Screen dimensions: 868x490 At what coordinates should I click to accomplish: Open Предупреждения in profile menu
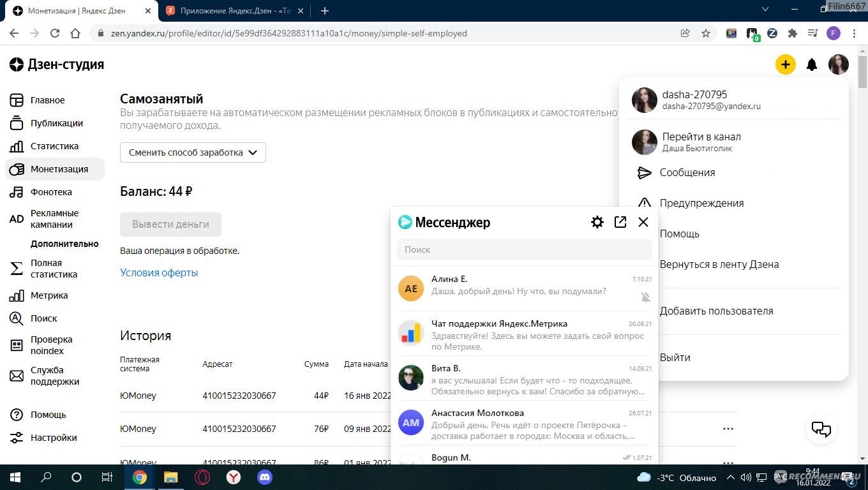[x=734, y=203]
